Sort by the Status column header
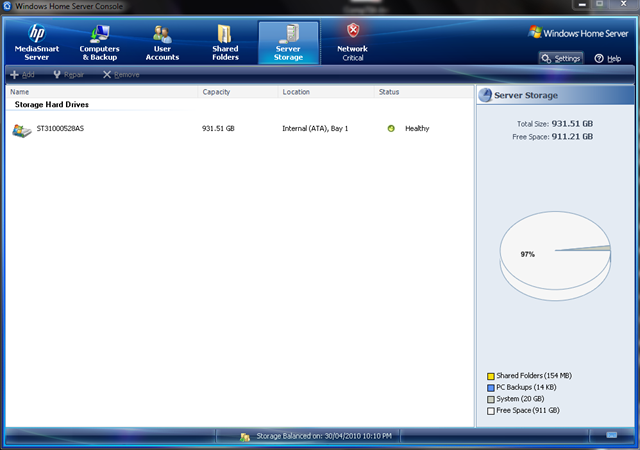Image resolution: width=640 pixels, height=450 pixels. pos(424,92)
